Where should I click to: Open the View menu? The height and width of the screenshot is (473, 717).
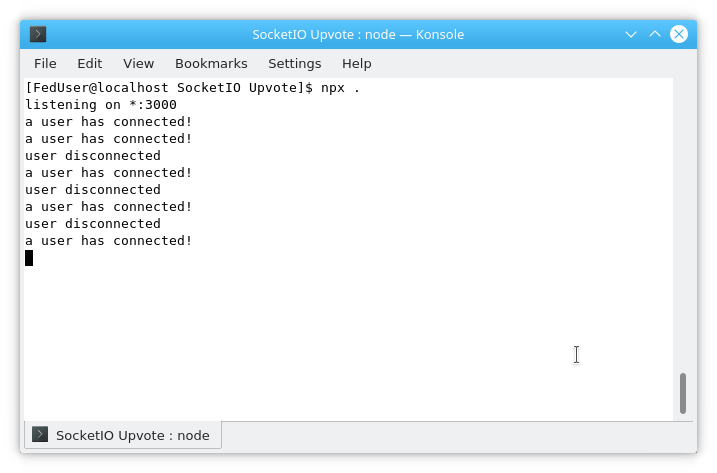[x=138, y=64]
